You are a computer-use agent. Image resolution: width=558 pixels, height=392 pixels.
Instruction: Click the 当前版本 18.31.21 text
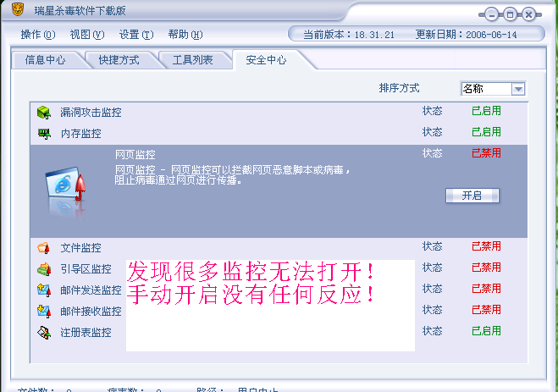(349, 35)
